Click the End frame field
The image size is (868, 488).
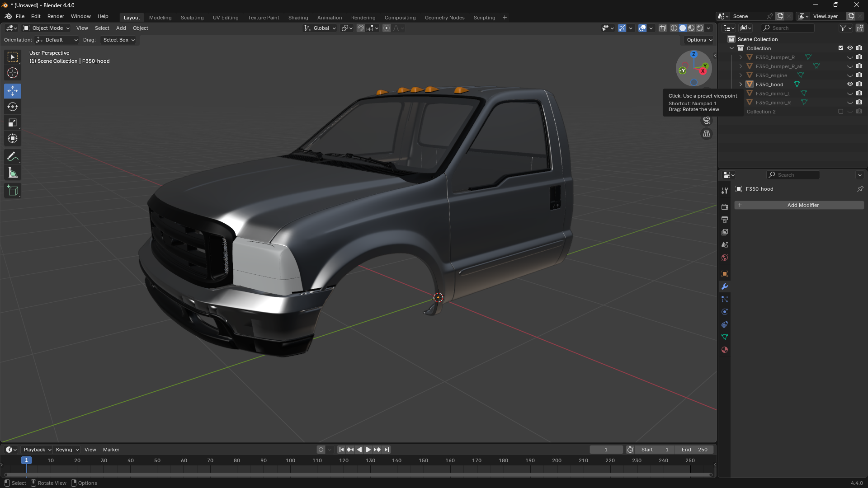click(694, 450)
